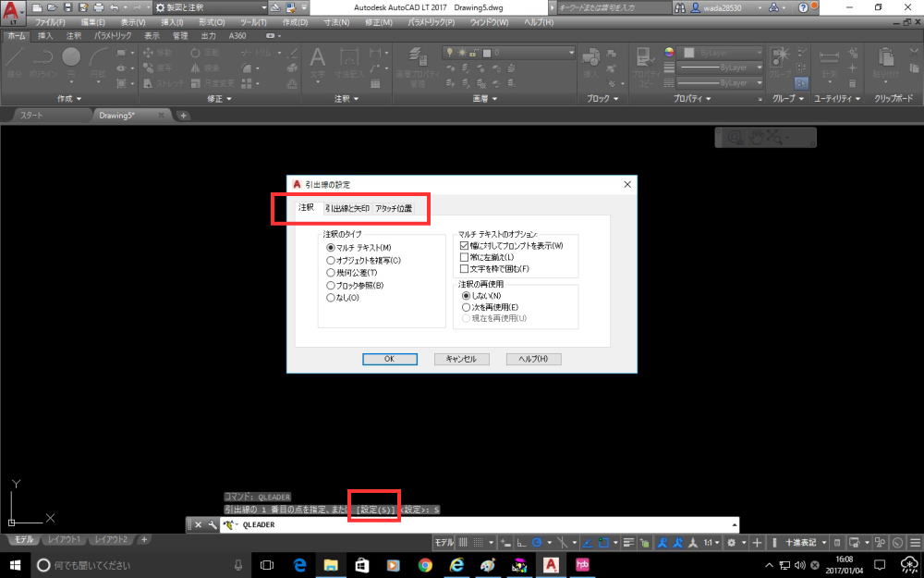The height and width of the screenshot is (578, 924).
Task: Click the Help question mark icon in title bar
Action: coord(803,7)
